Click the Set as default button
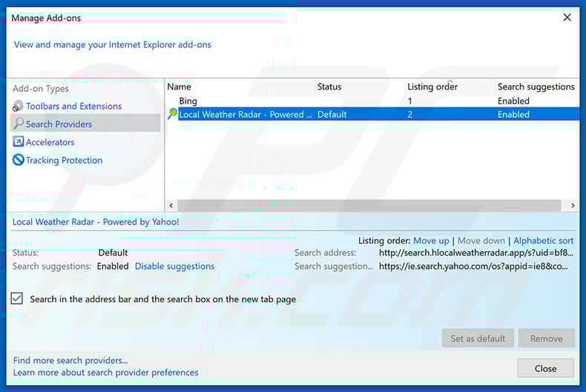 [x=478, y=338]
